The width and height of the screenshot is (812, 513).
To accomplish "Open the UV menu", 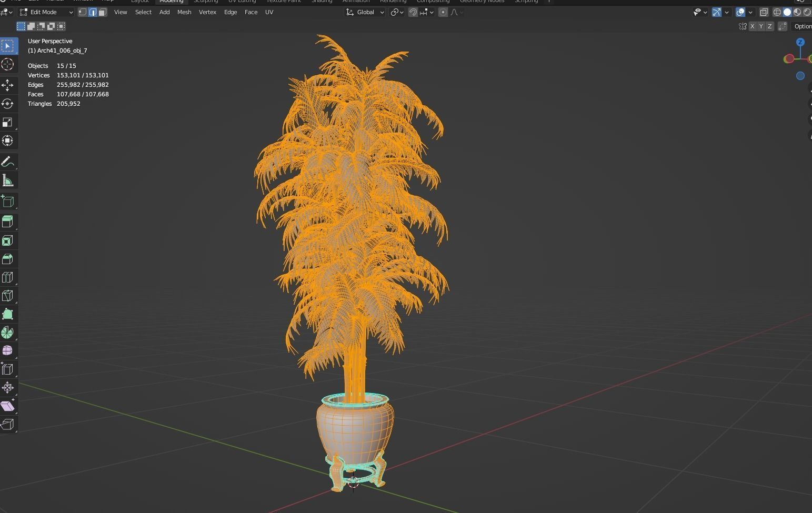I will point(269,12).
